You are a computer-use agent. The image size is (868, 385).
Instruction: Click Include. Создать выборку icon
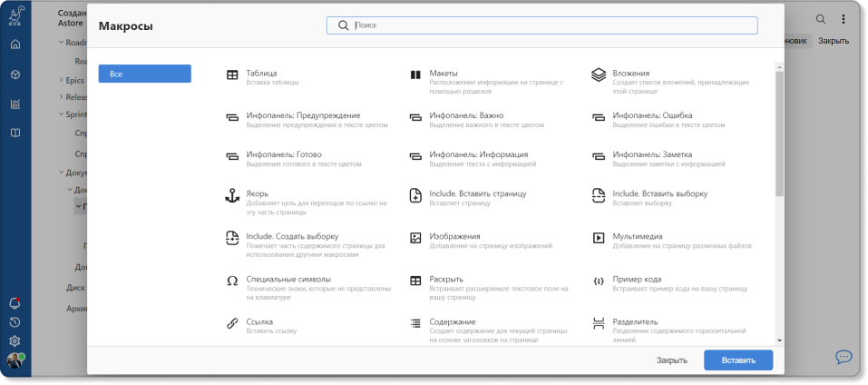click(232, 238)
